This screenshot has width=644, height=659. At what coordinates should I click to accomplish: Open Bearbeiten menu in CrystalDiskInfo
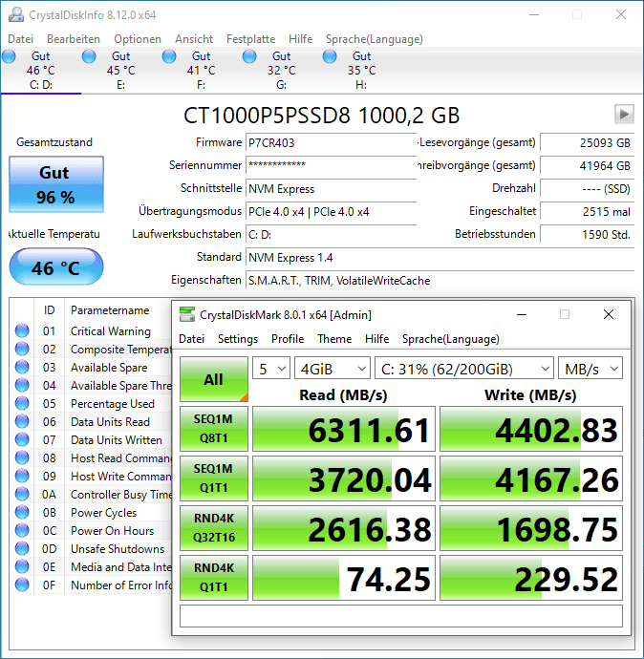pos(74,39)
